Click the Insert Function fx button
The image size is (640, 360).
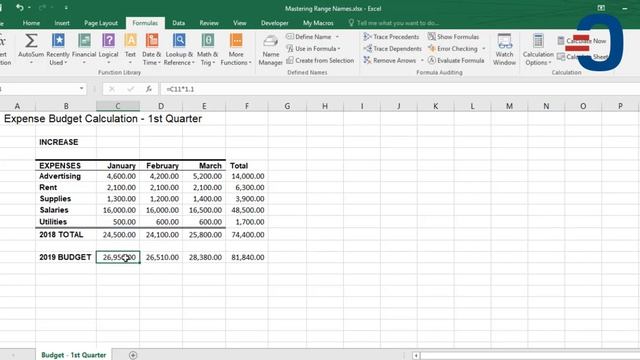click(x=149, y=89)
